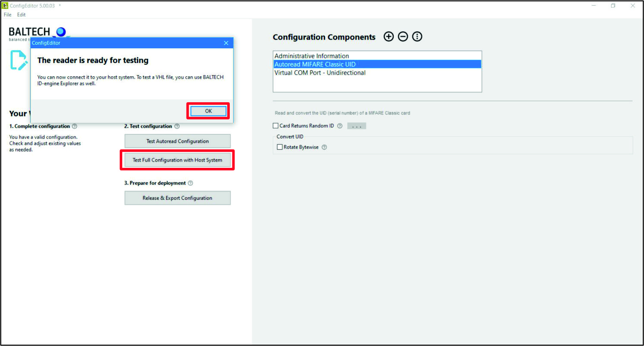Open more options icon beside Configuration Components

pyautogui.click(x=417, y=37)
